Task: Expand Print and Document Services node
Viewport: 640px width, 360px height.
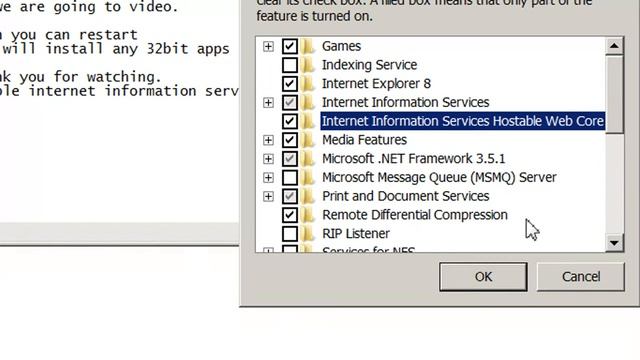Action: (268, 197)
